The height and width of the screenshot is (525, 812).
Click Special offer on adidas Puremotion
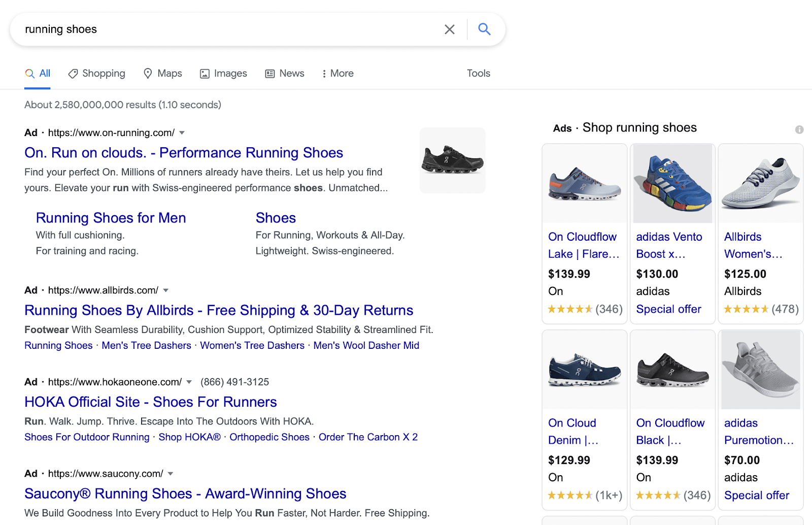[757, 496]
